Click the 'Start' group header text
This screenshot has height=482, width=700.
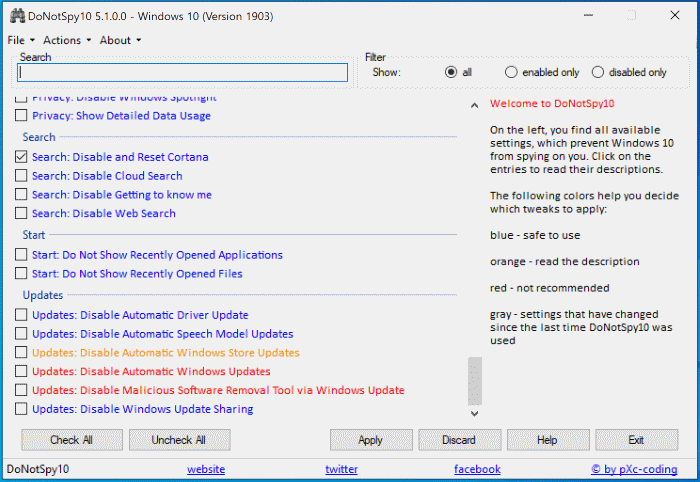34,235
